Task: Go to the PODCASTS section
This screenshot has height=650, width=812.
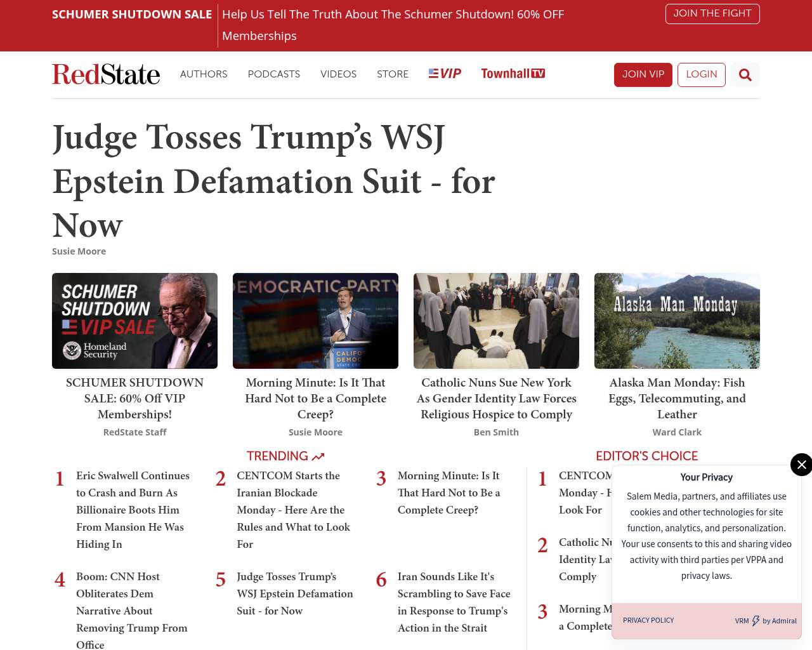Action: [x=273, y=74]
